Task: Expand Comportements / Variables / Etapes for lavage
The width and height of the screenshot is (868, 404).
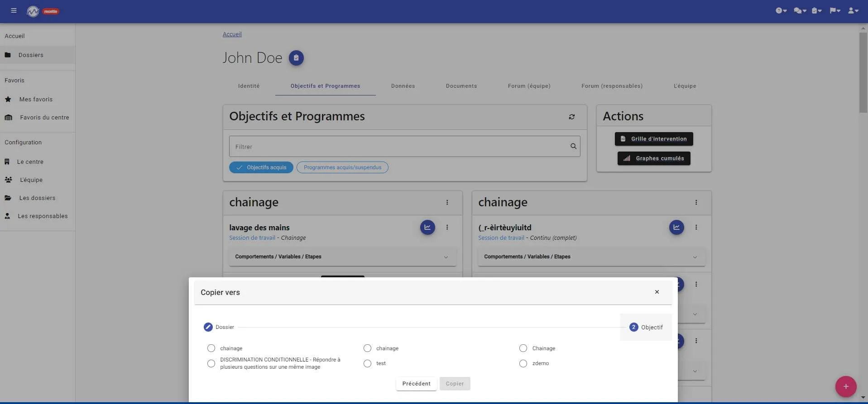Action: 342,257
